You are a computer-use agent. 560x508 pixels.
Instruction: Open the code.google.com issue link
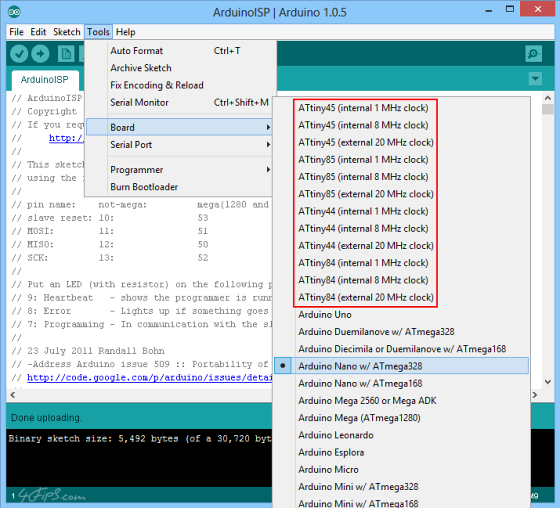150,378
